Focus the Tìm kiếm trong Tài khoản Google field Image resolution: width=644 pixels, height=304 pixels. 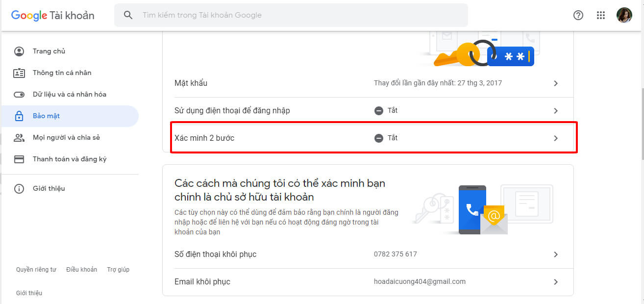pyautogui.click(x=294, y=15)
